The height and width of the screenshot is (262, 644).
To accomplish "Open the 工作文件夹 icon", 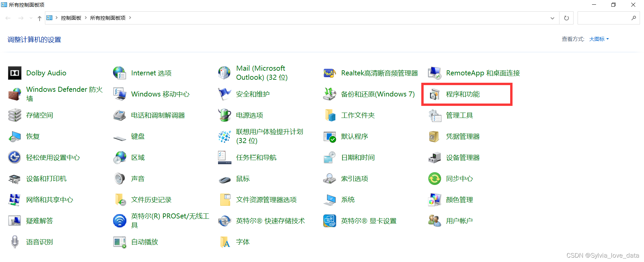I will coord(330,115).
